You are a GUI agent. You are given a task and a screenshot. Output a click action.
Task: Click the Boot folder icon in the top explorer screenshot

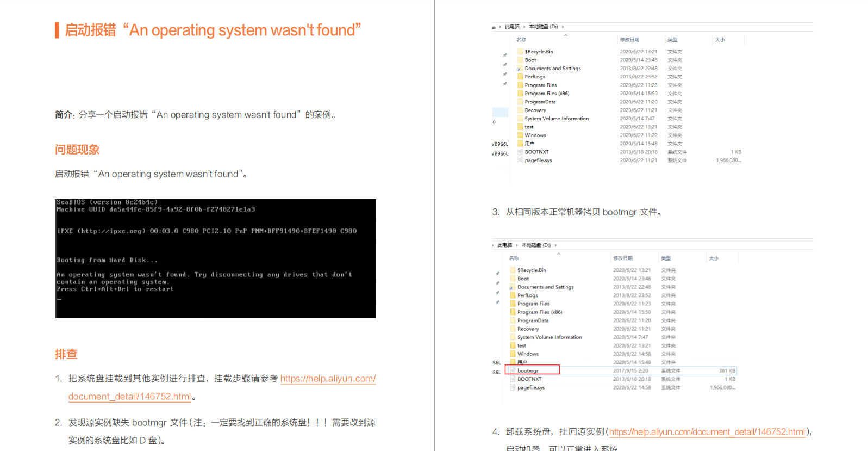(x=520, y=60)
